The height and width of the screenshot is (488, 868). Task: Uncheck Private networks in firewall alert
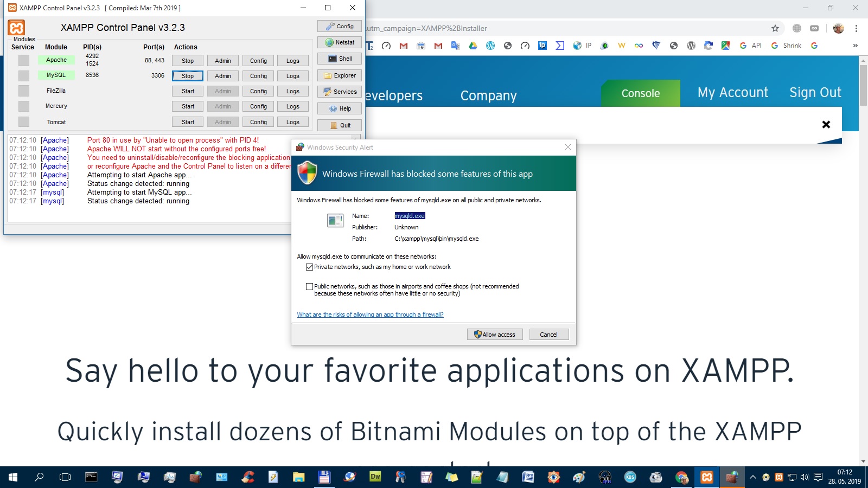coord(309,267)
